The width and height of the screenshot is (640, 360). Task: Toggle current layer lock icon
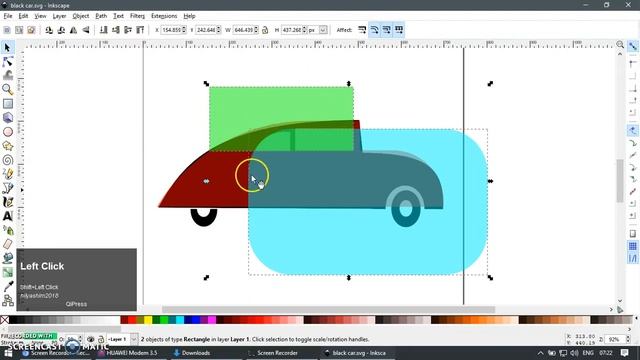click(x=101, y=339)
